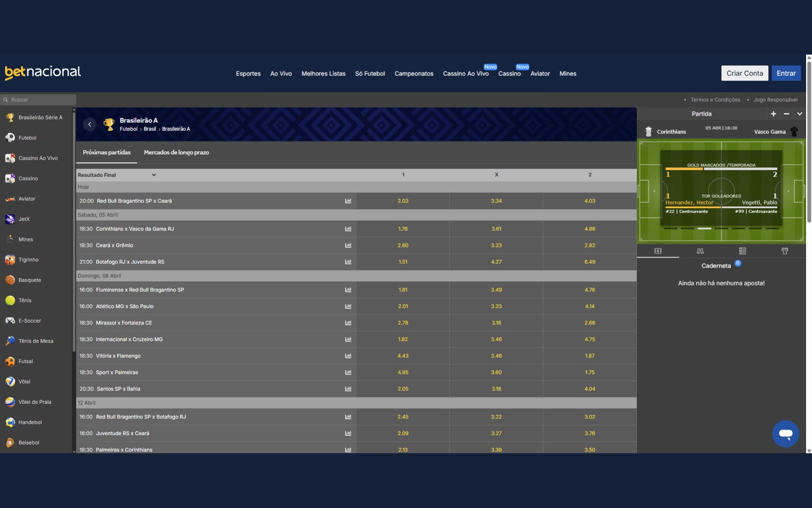The image size is (812, 508).
Task: Open Ao Vivo in the top menu
Action: coord(281,74)
